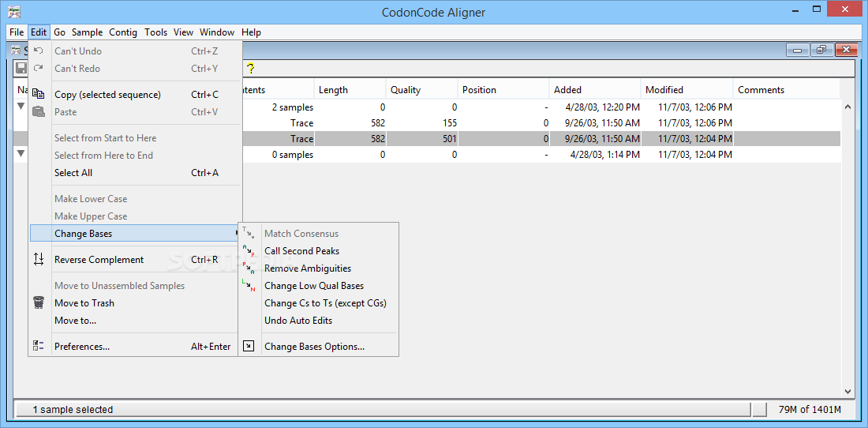Open Change Bases Options...
This screenshot has width=868, height=428.
[318, 347]
